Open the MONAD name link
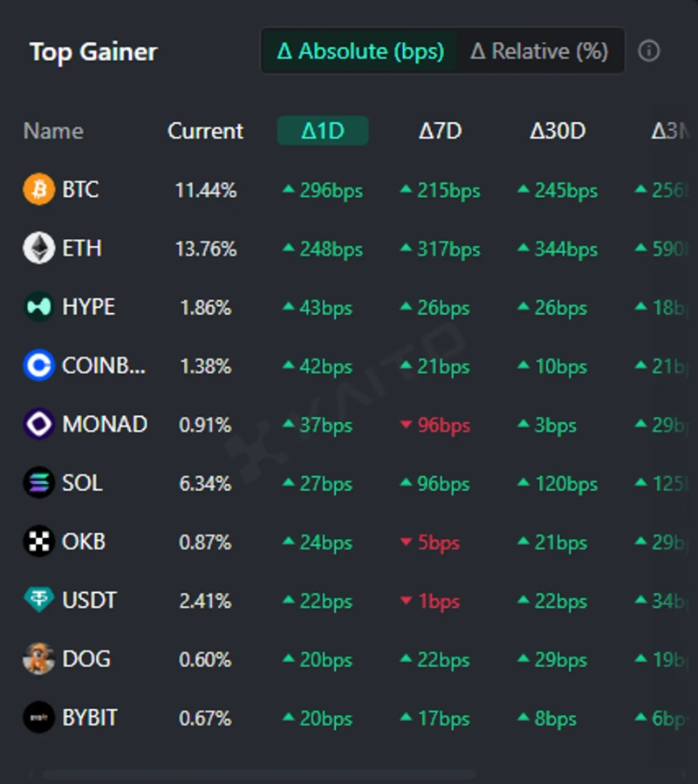Screen dimensions: 698x784 coord(104,425)
